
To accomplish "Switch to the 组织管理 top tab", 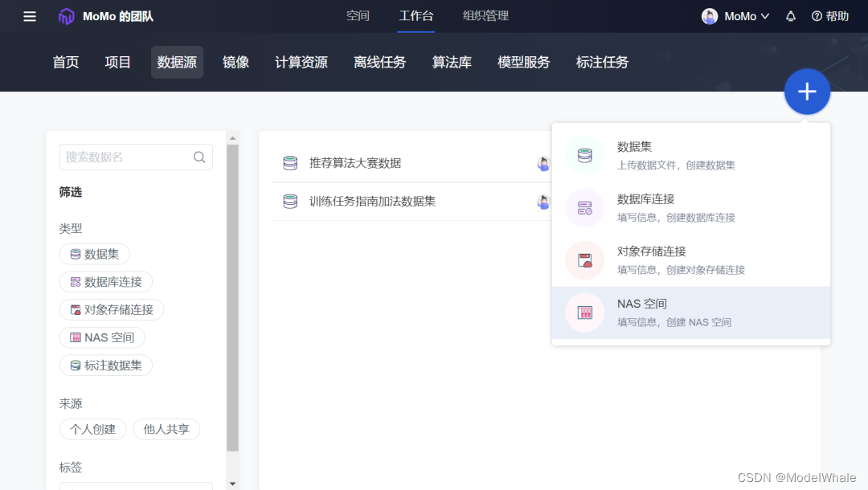I will click(485, 16).
